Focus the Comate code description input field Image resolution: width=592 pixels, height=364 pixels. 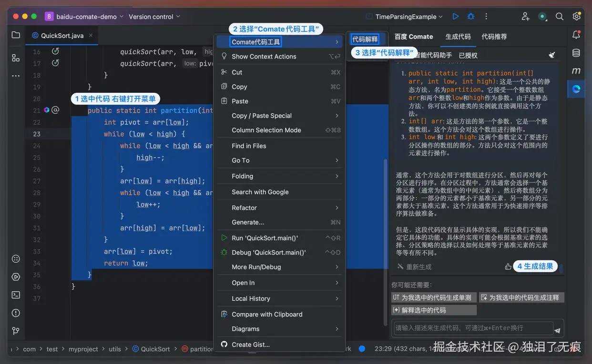tap(473, 328)
